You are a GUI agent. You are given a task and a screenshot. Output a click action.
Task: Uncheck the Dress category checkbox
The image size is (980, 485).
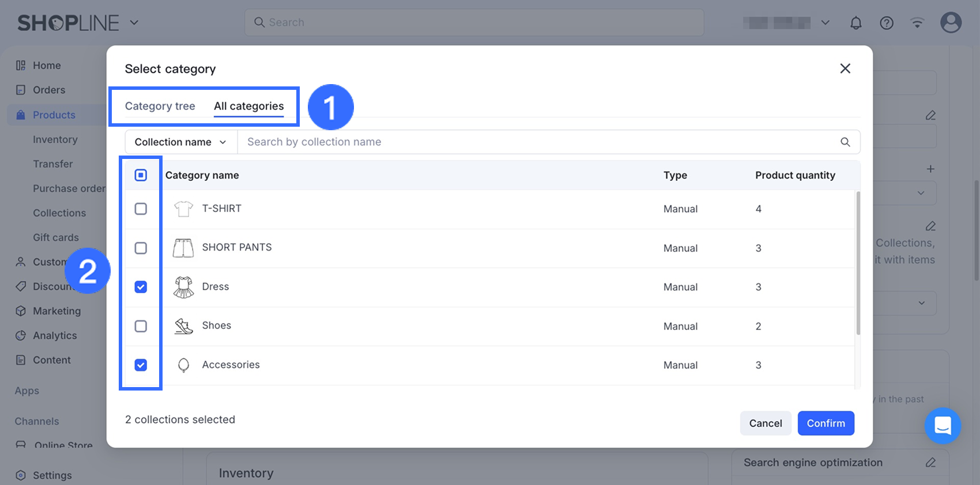tap(141, 287)
